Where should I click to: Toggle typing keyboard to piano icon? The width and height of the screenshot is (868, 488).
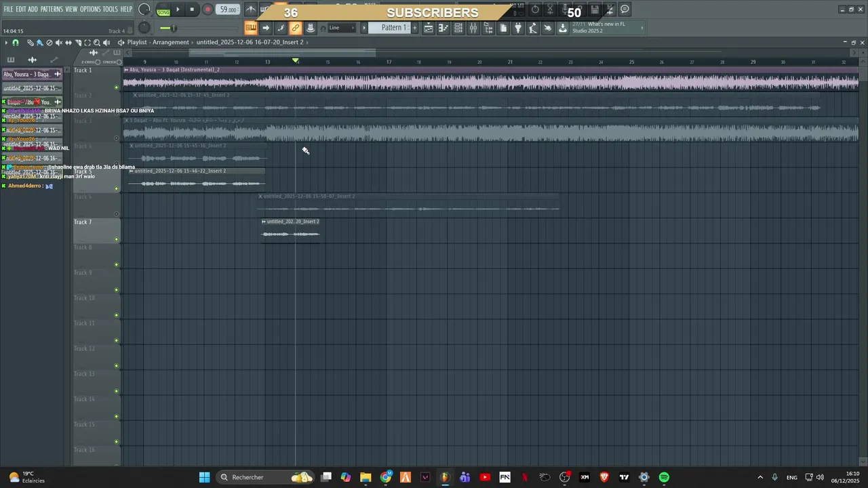[x=250, y=28]
